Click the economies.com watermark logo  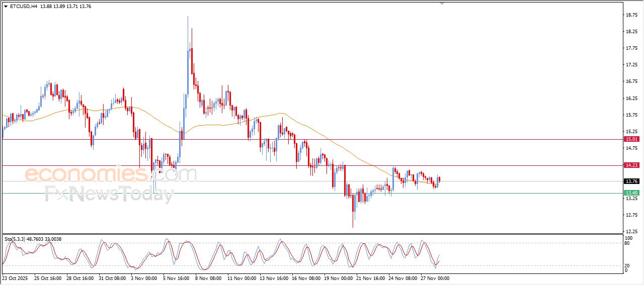[111, 174]
